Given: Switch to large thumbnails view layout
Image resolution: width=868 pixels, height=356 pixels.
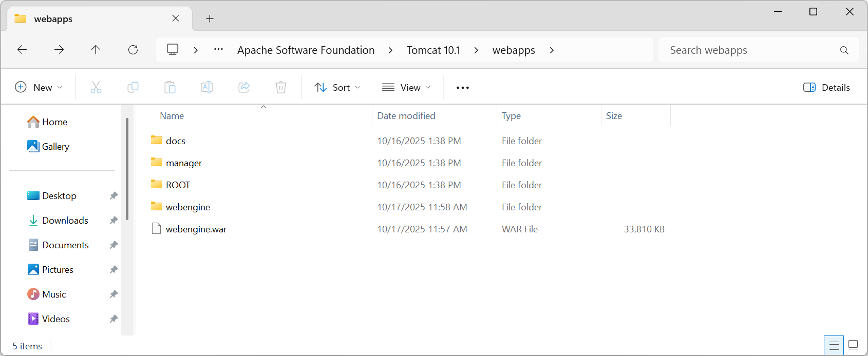Looking at the screenshot, I should [853, 345].
